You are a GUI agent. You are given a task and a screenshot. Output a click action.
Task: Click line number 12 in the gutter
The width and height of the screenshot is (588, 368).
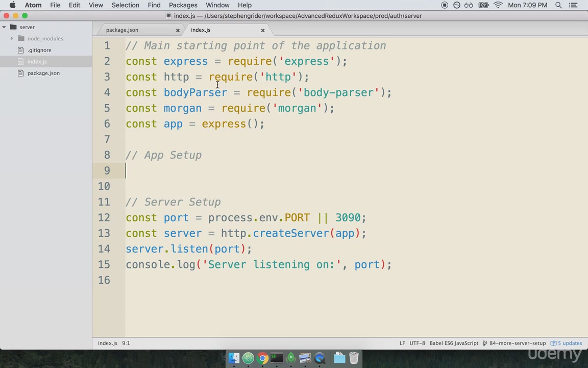point(104,217)
